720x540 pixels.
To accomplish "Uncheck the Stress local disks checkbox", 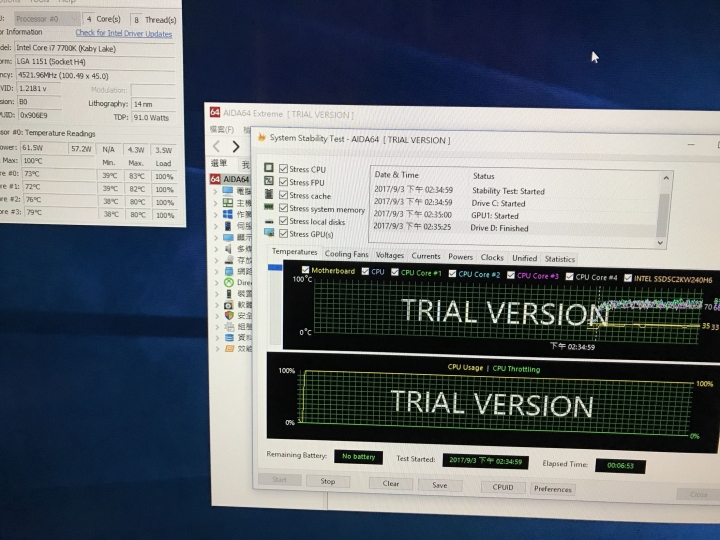I will [283, 221].
